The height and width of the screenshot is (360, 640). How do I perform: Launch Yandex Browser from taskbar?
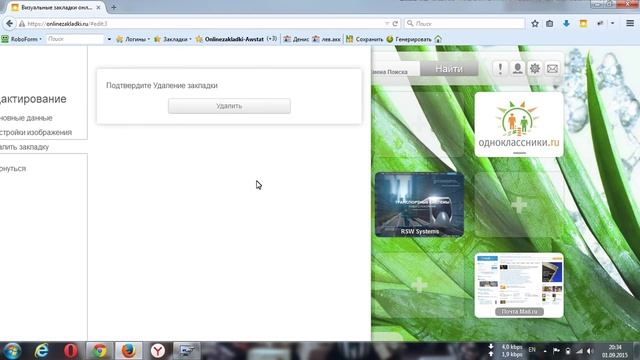[158, 351]
